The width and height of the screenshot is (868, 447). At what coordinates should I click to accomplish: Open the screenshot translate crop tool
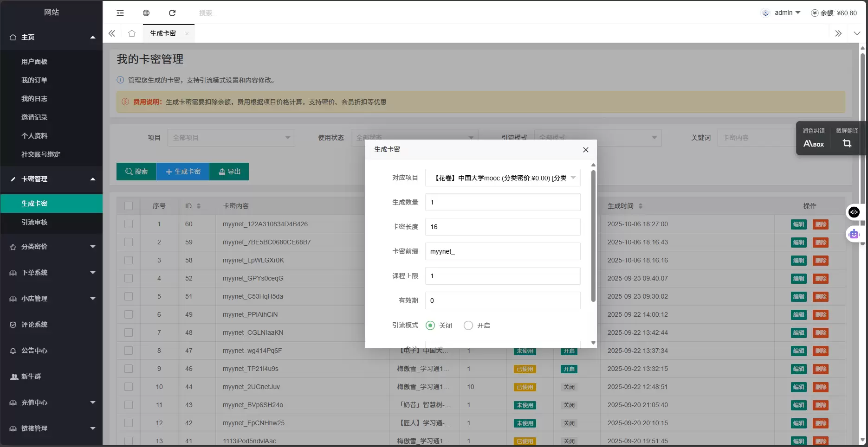tap(847, 143)
